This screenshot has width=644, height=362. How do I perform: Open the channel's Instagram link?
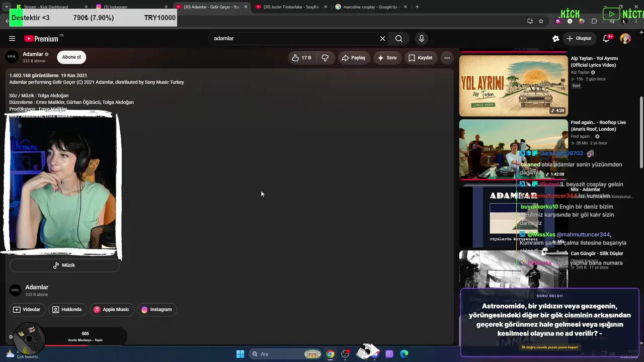(x=156, y=310)
